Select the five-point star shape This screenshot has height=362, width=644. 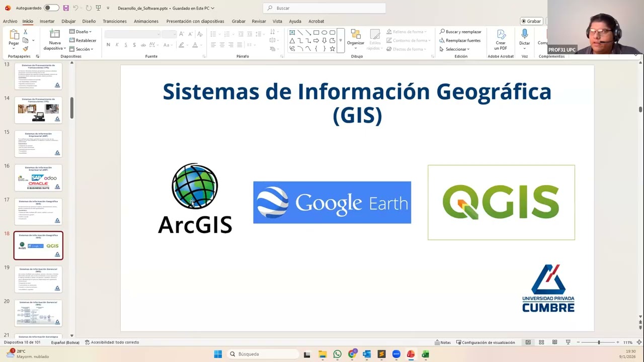(x=332, y=49)
